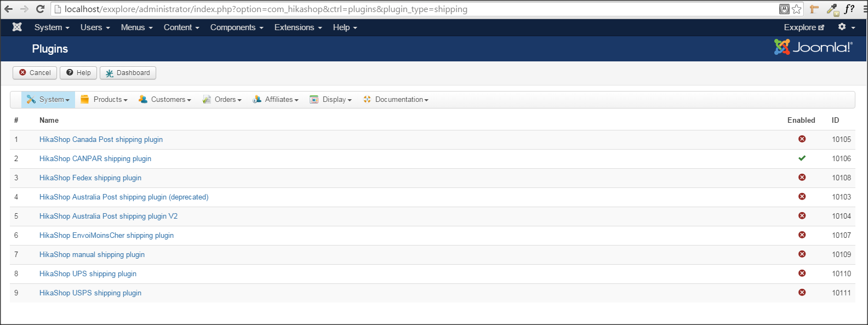
Task: Click the Name column header
Action: point(49,120)
